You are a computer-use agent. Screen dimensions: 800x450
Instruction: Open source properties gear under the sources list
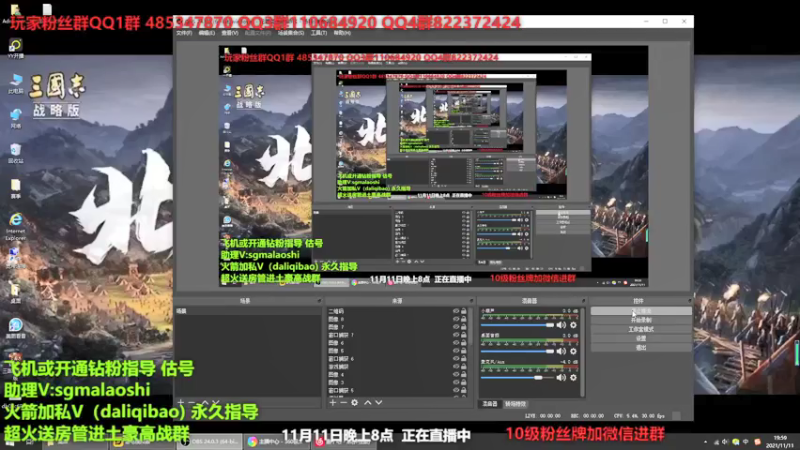click(355, 403)
